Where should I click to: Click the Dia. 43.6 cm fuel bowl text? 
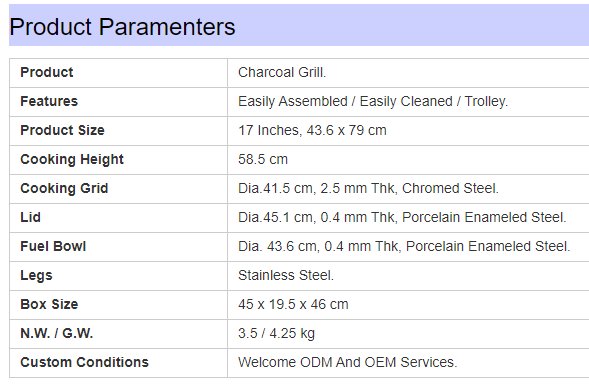click(x=404, y=246)
